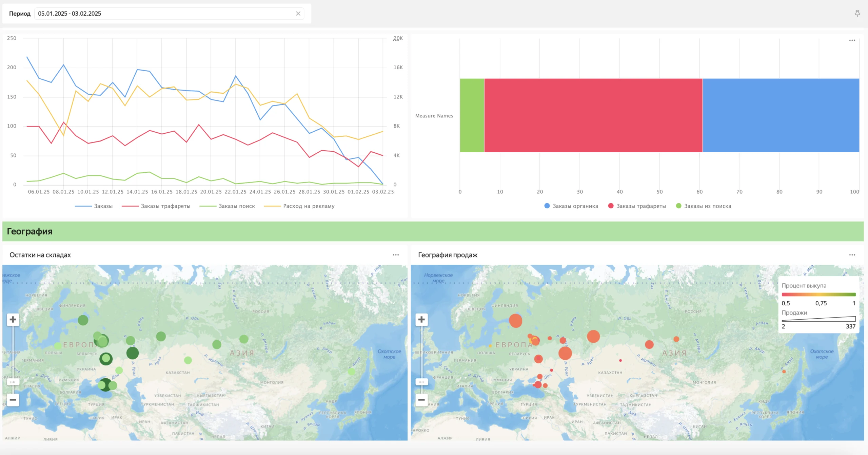Open three-dots menu of Остатки на складах
The height and width of the screenshot is (455, 868).
point(396,255)
